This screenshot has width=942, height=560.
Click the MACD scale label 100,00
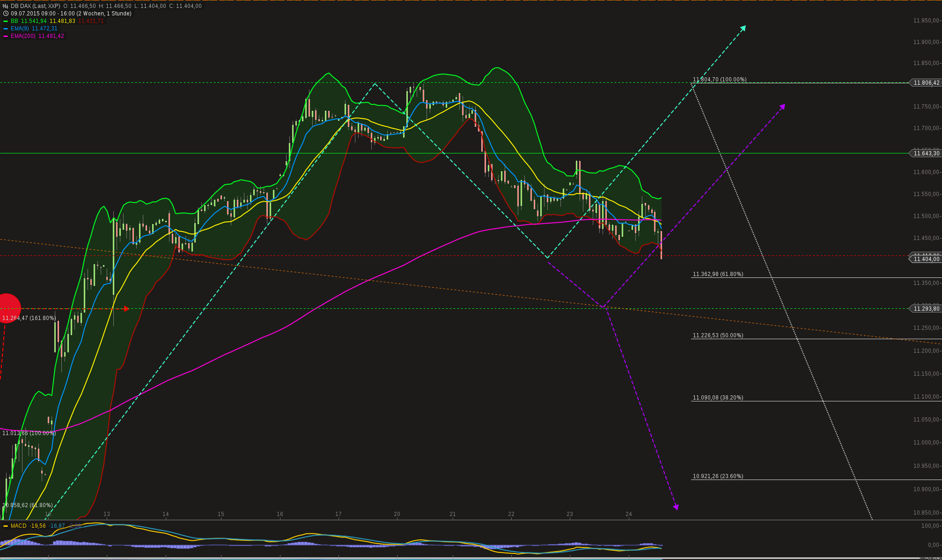tap(930, 526)
